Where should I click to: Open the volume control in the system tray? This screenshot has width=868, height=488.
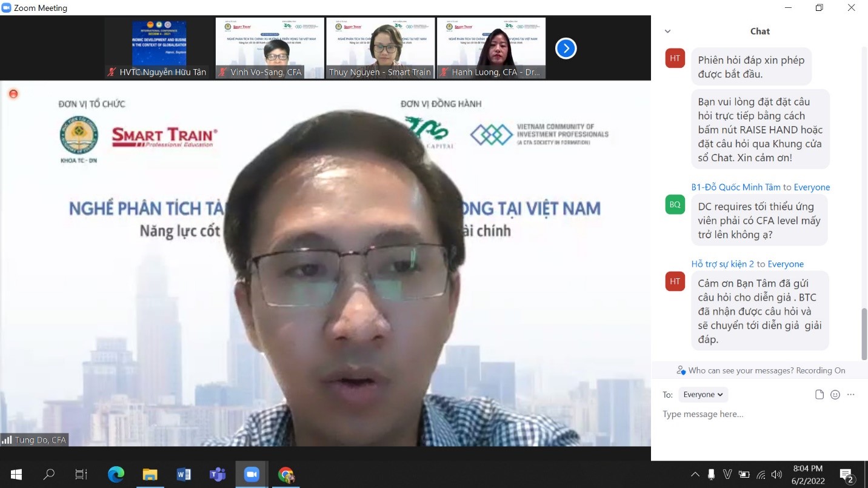776,474
